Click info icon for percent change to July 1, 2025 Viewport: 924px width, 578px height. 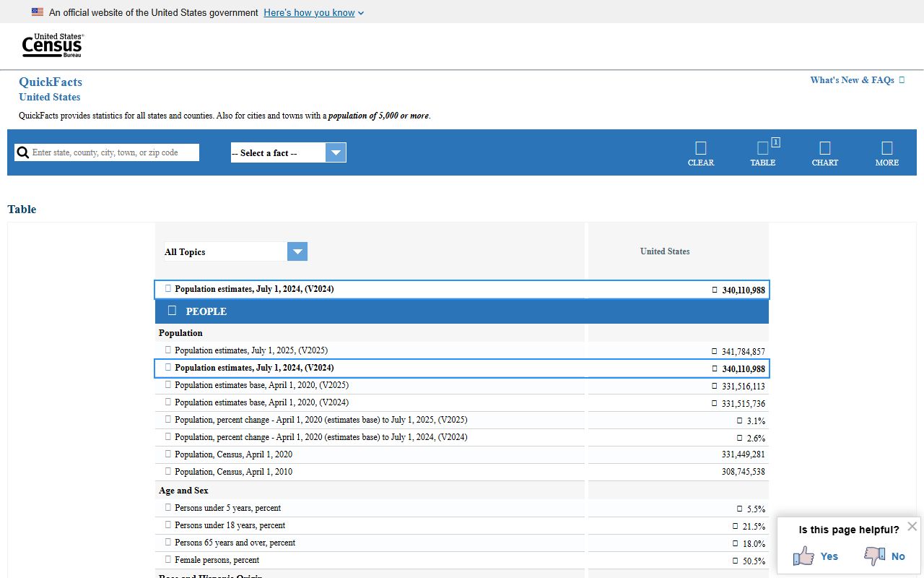point(168,419)
